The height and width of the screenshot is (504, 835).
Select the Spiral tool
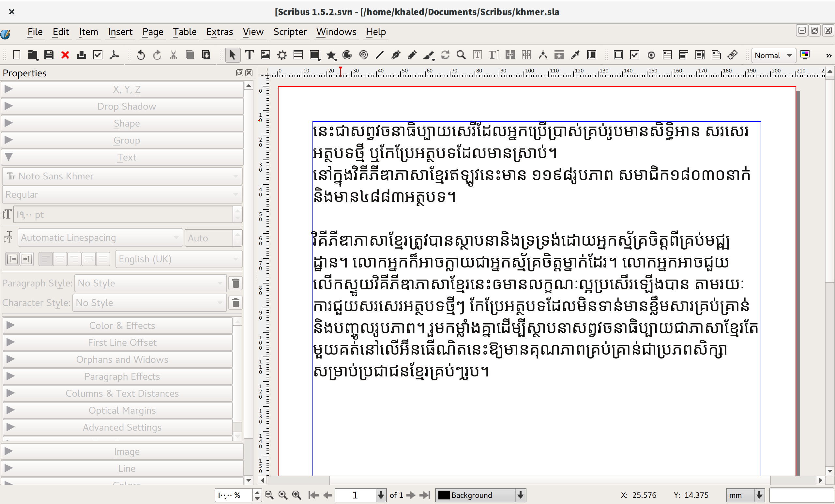363,55
